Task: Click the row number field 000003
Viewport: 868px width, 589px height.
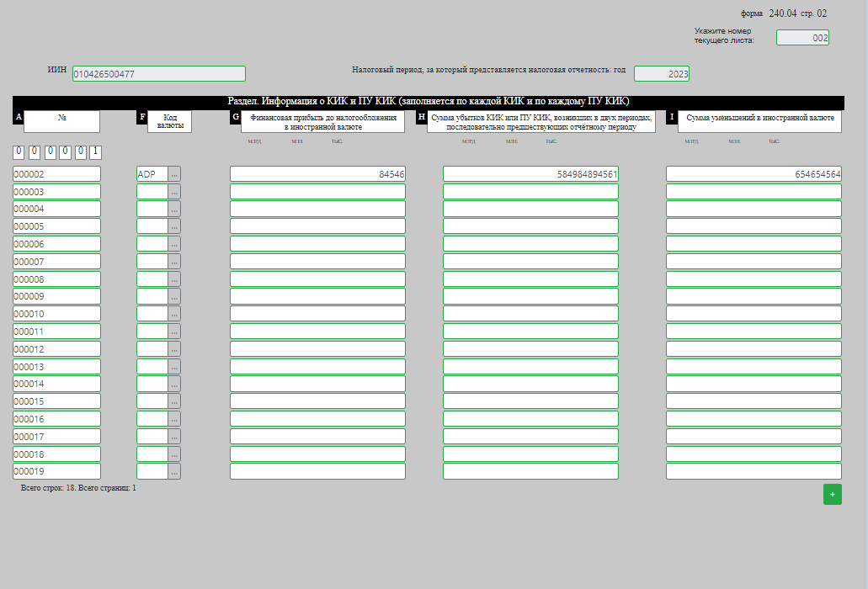Action: 56,192
